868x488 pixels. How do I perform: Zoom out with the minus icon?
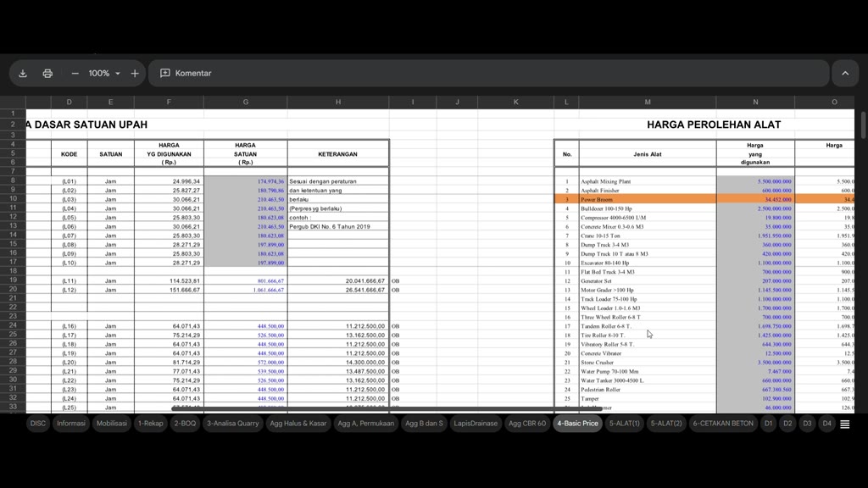pyautogui.click(x=75, y=73)
